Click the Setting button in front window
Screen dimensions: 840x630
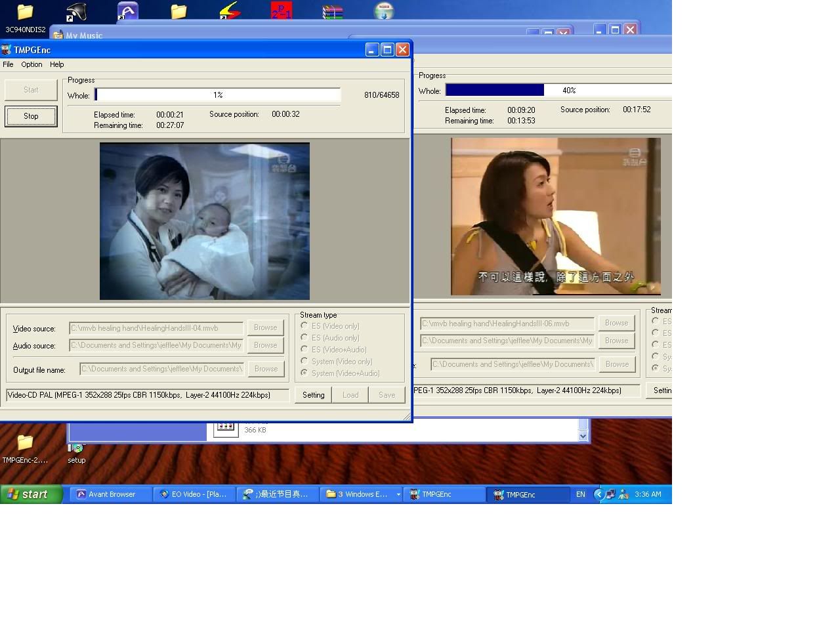[313, 394]
